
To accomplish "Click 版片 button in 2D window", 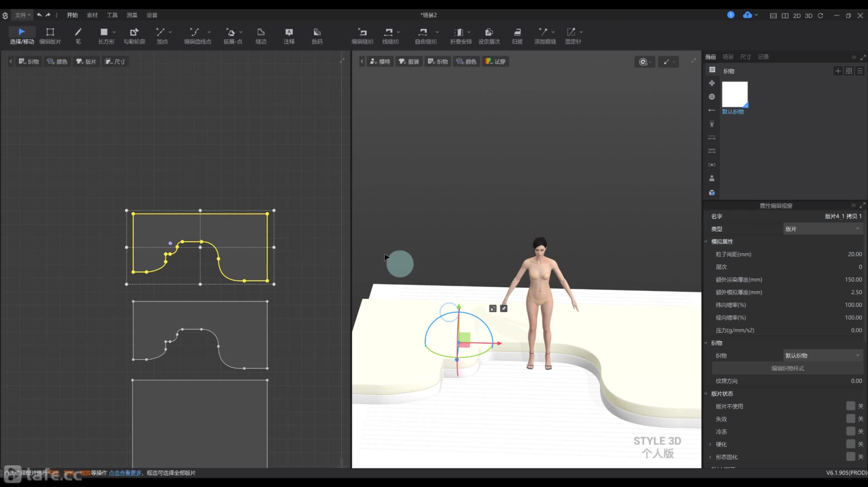I will tap(86, 61).
